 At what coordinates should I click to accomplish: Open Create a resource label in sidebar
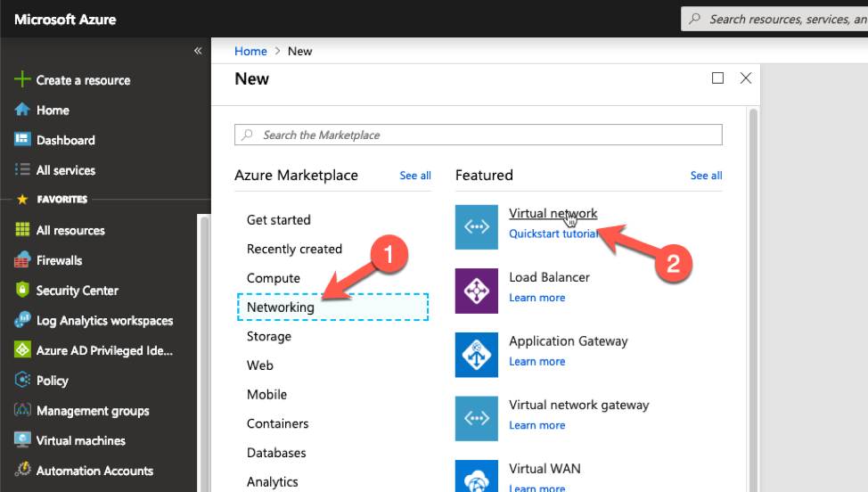[83, 80]
